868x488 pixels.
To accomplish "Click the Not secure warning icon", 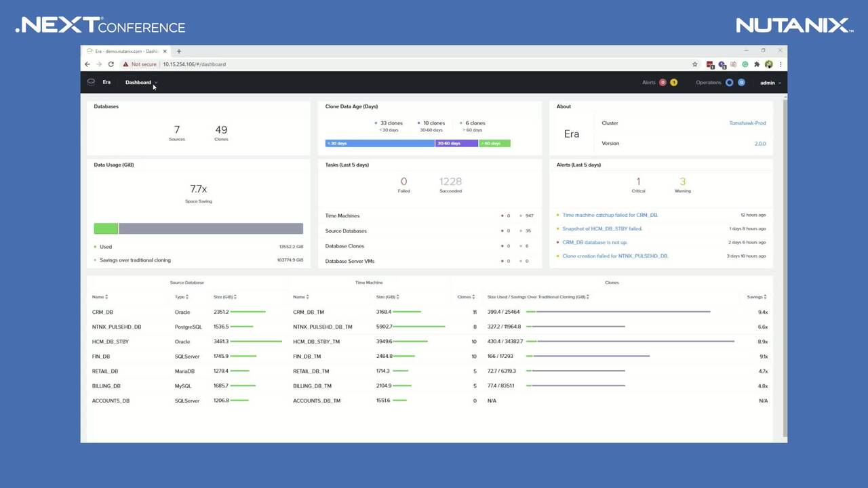I will tap(125, 64).
